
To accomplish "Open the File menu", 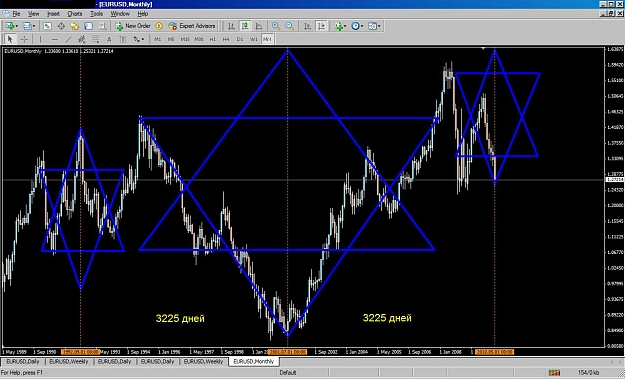I will (16, 14).
